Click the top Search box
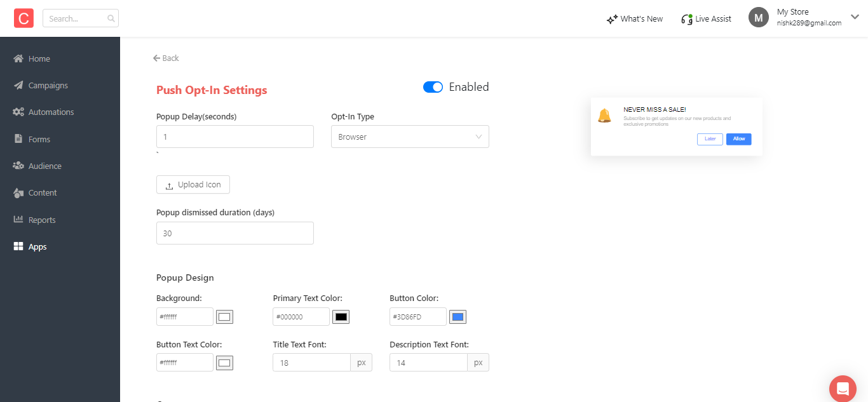The width and height of the screenshot is (868, 402). [81, 18]
